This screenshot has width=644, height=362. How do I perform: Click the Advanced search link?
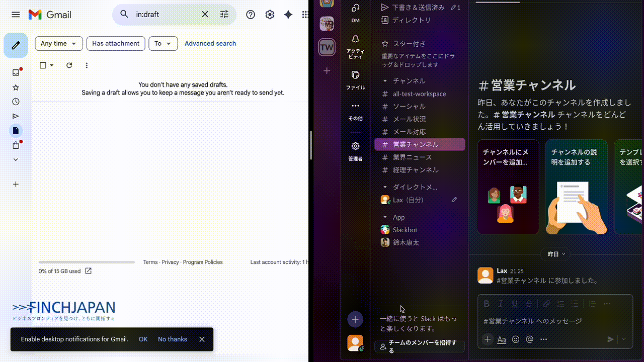point(210,44)
